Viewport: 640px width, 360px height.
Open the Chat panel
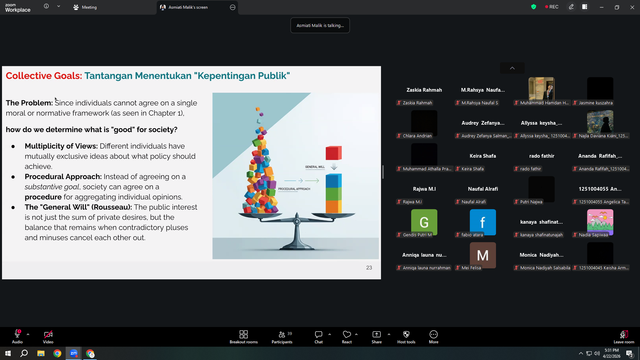tap(318, 337)
